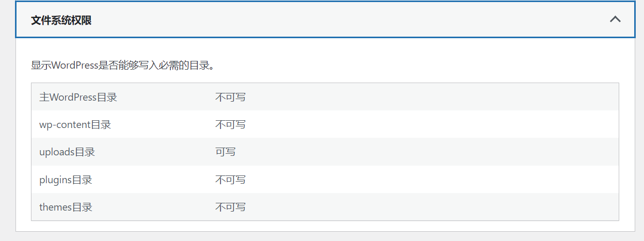Click the wp-content目录 row label

[x=75, y=124]
